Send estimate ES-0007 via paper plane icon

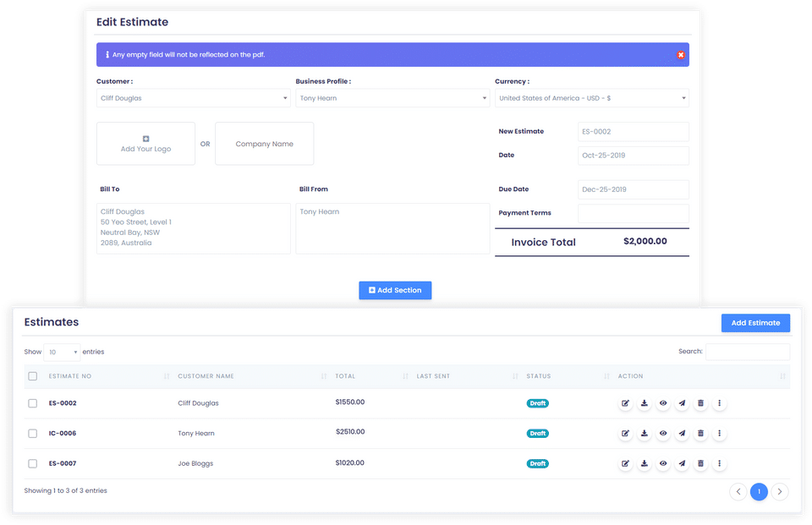(682, 463)
